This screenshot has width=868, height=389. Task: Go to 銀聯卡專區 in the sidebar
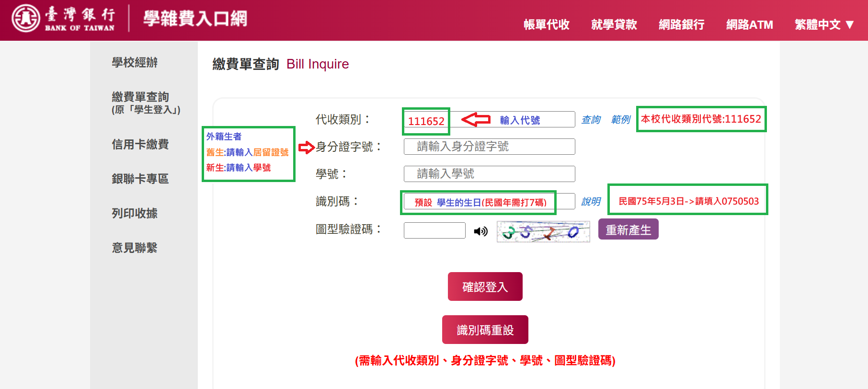140,179
